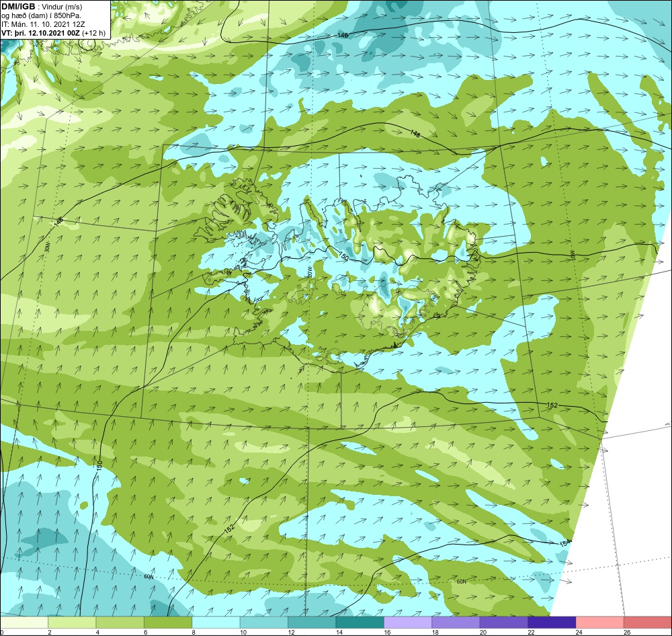Select the medium purple 18–20 m/s legend swatch
672x636 pixels.
(456, 623)
